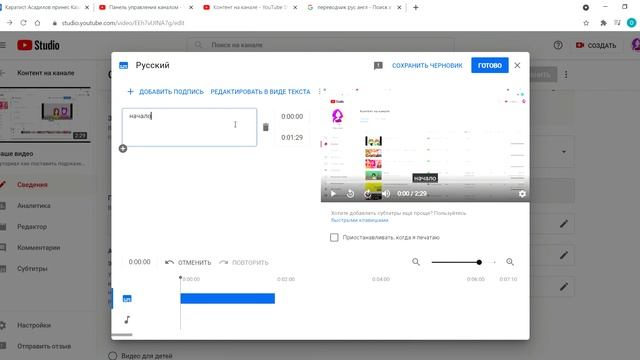
Task: Click the feedback icon beside СОХРАНИТЬ ЧЕРНОВИК
Action: click(x=378, y=65)
